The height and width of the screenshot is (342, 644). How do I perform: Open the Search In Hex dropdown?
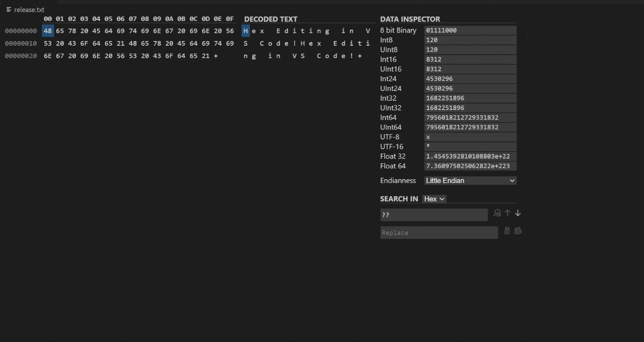[434, 199]
